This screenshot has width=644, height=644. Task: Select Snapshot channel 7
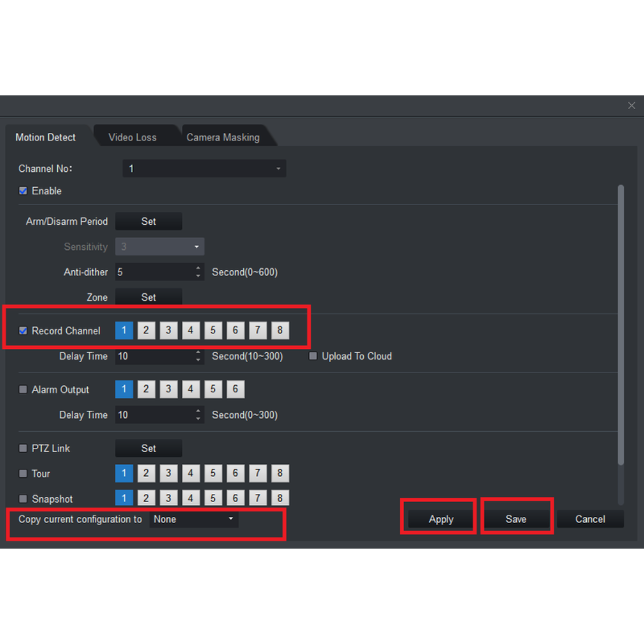258,498
